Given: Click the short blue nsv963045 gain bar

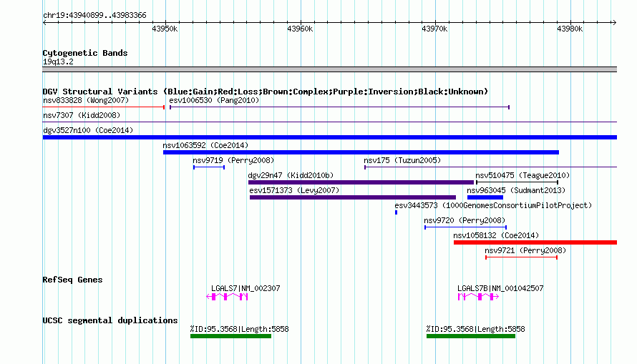Looking at the screenshot, I should click(485, 197).
